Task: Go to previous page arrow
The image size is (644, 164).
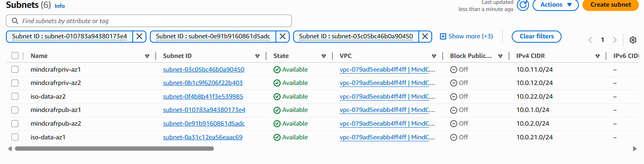Action: click(590, 40)
